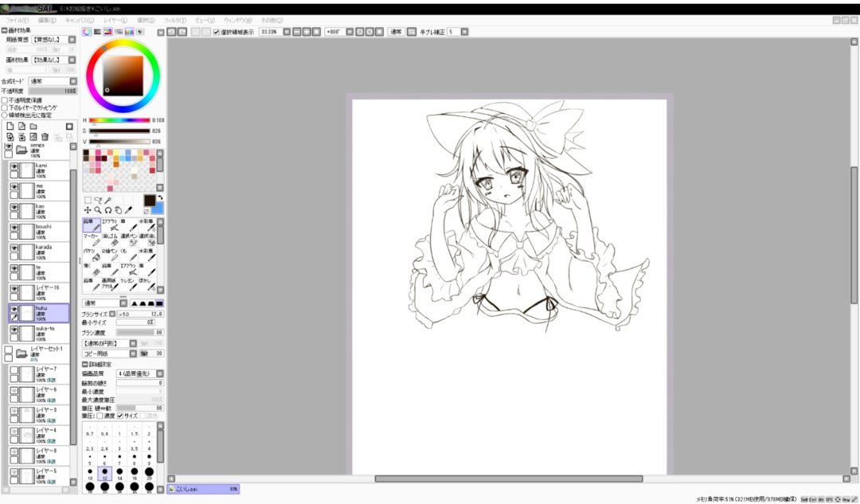This screenshot has height=504, width=860.
Task: Toggle the サイズ pressure checkbox
Action: tap(120, 416)
